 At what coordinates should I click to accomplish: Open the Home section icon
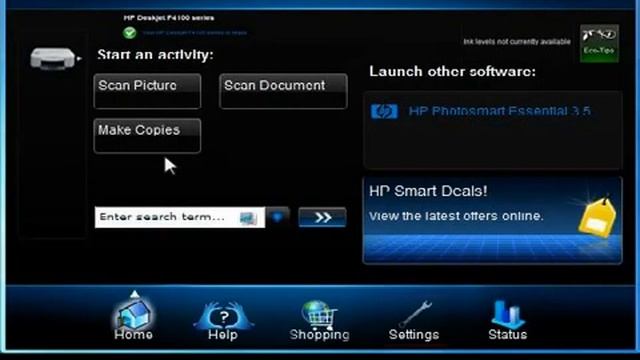coord(133,316)
